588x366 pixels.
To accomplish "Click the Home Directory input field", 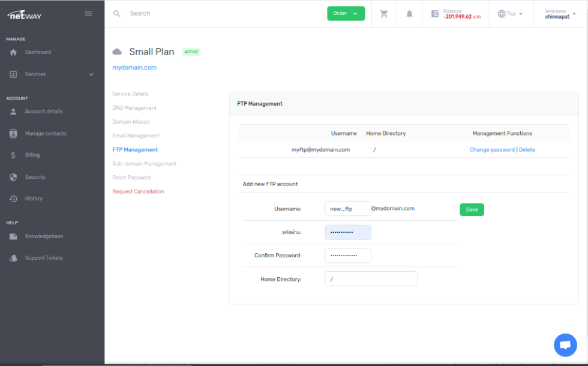I will pos(371,279).
